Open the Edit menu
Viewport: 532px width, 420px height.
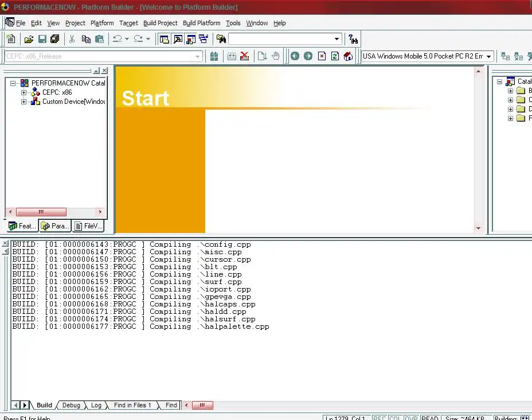pyautogui.click(x=36, y=23)
